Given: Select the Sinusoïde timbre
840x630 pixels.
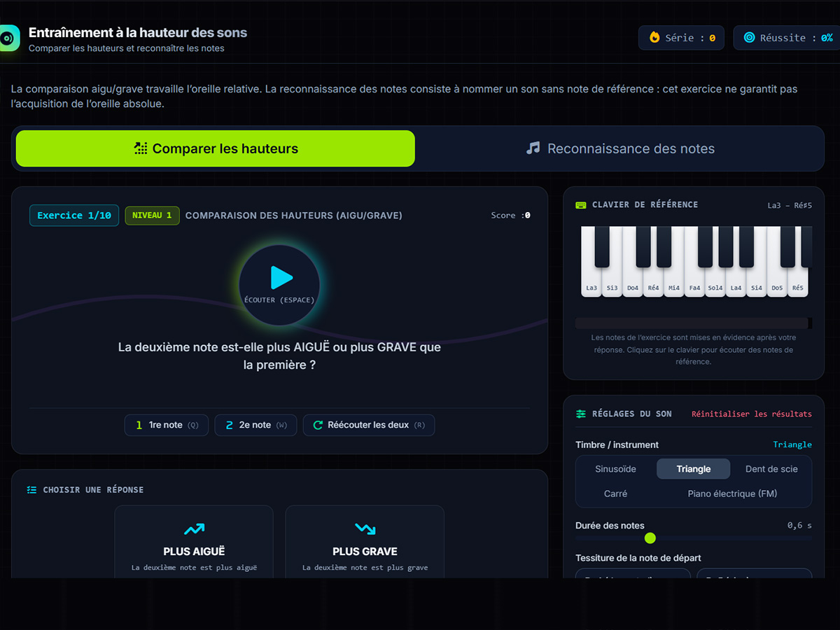Looking at the screenshot, I should tap(616, 469).
